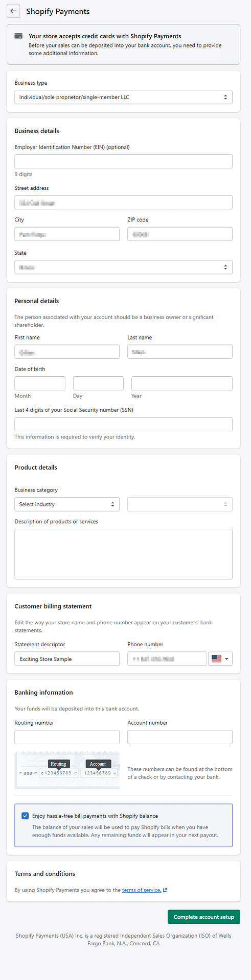Screen dimensions: 251x980
Task: Open the disabled business subcategory dropdown
Action: coord(180,504)
